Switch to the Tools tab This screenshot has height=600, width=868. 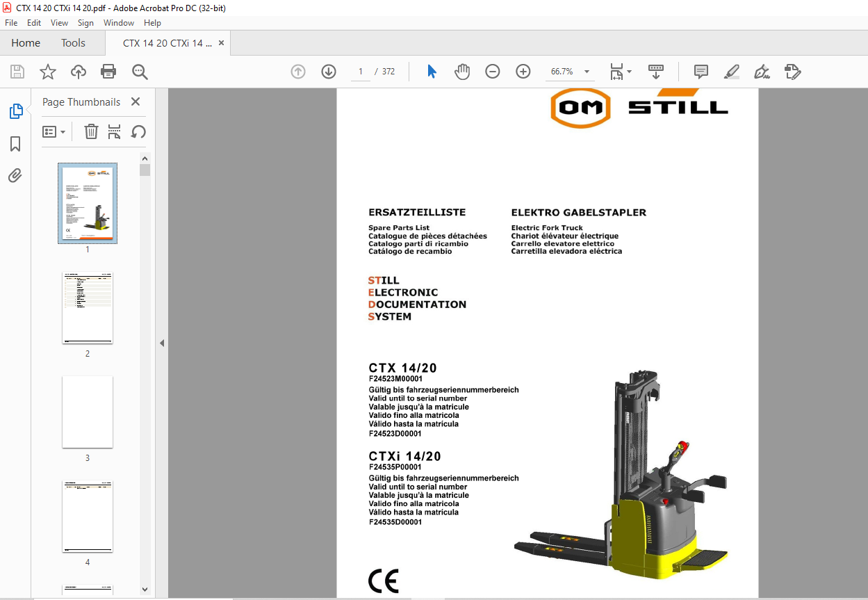73,43
